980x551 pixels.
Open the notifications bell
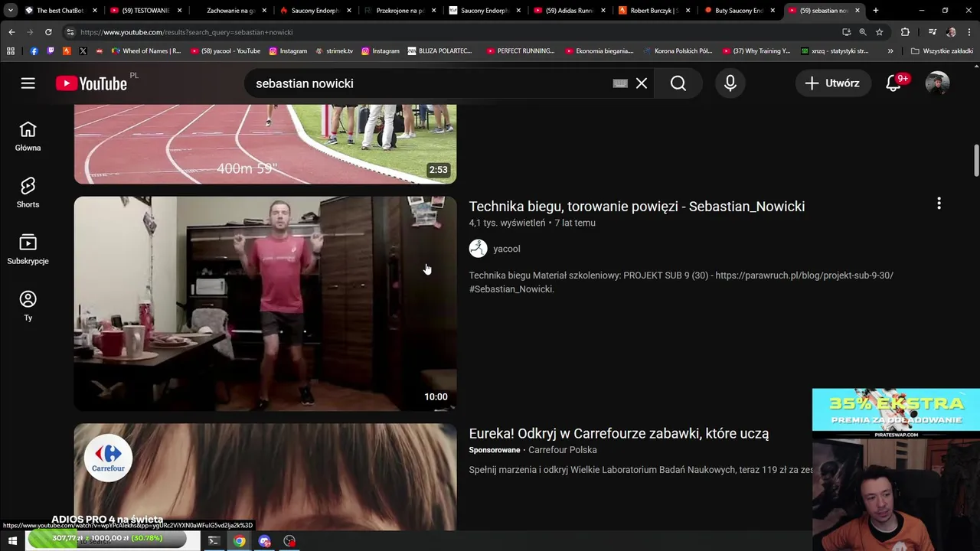(x=893, y=83)
